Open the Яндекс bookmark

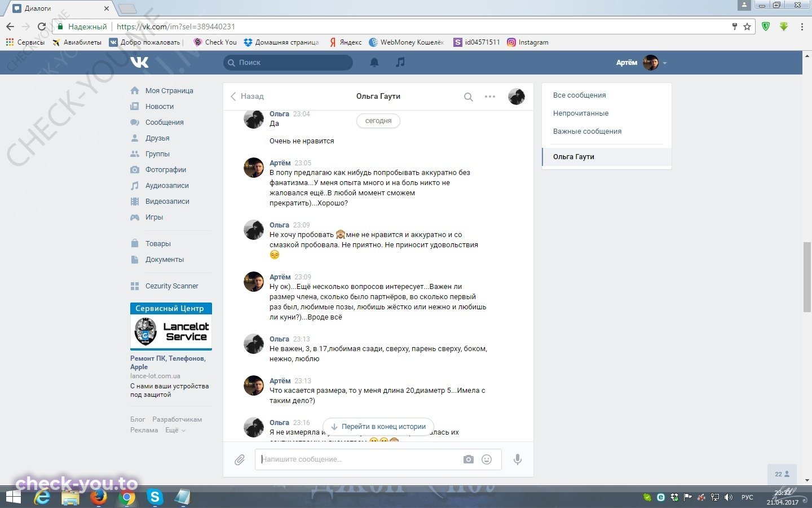(x=346, y=42)
